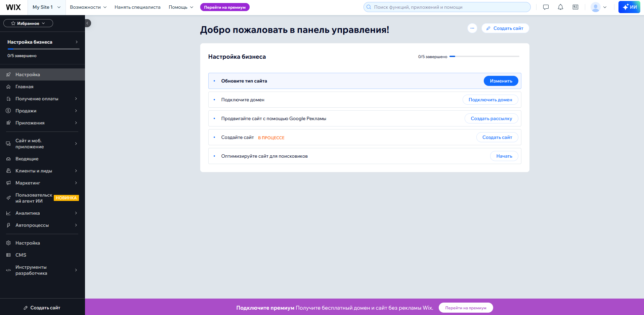Click the search field for functions and apps
The width and height of the screenshot is (644, 315).
click(447, 7)
